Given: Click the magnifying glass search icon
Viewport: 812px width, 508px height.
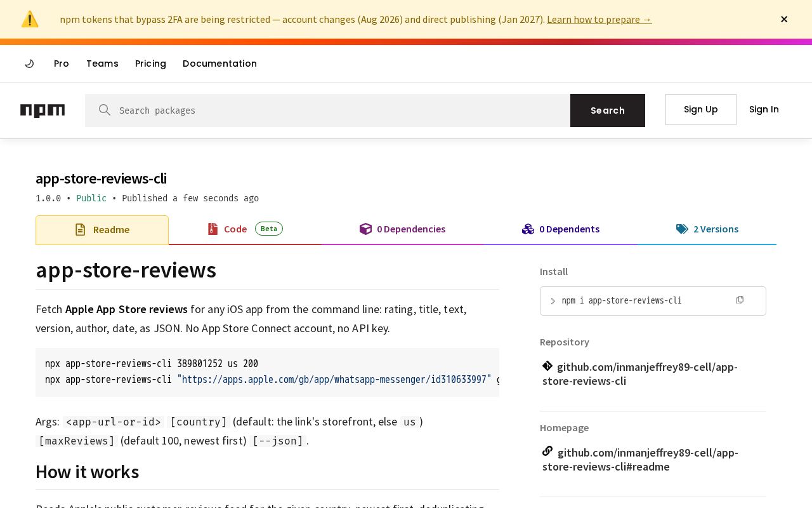Looking at the screenshot, I should [x=105, y=110].
